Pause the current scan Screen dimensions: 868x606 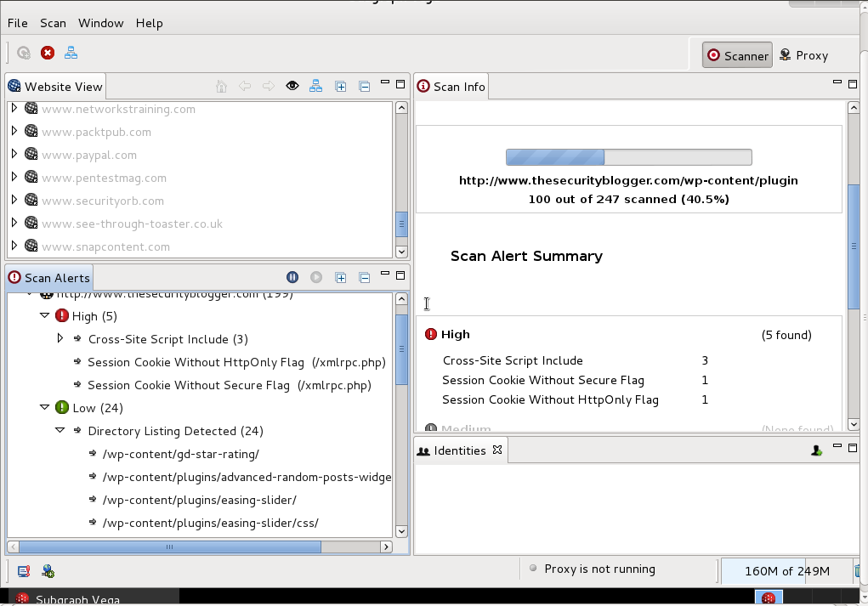292,277
